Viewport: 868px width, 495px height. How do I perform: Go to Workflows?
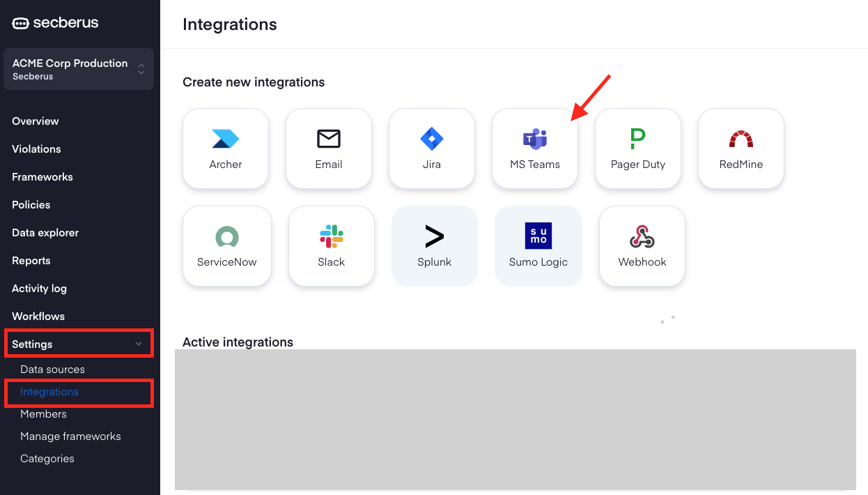click(x=38, y=317)
